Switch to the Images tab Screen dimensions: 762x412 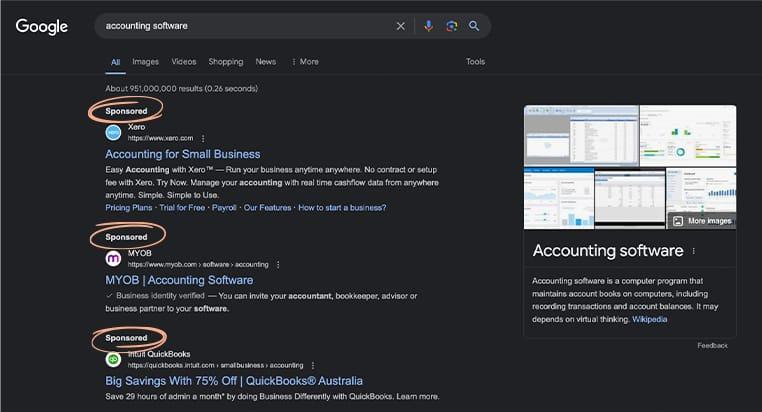click(x=145, y=62)
